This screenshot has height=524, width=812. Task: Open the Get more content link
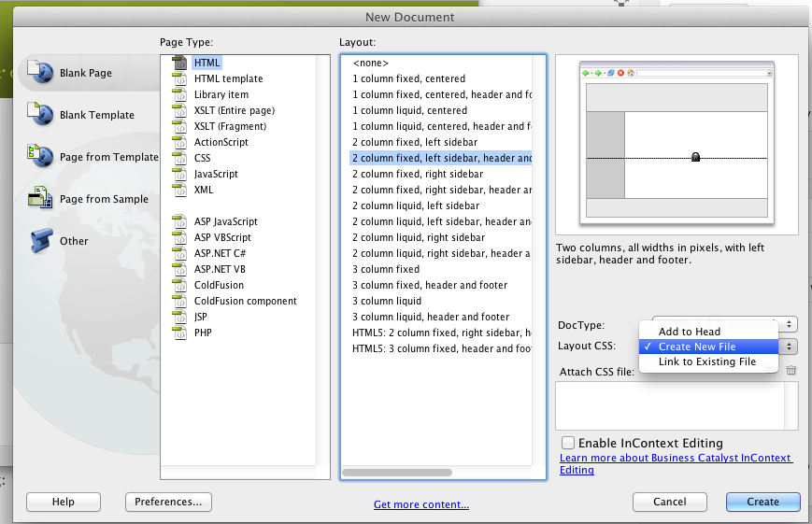coord(420,504)
